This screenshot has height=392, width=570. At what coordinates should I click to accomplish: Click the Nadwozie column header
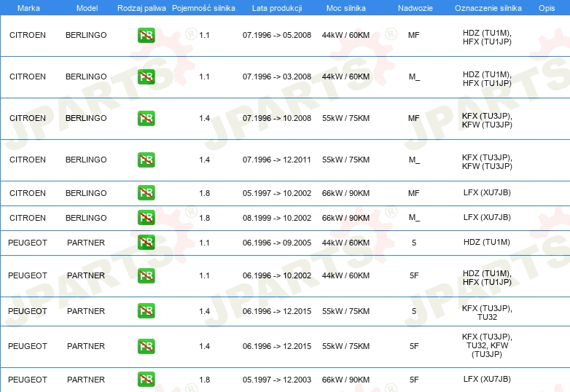[x=413, y=7]
